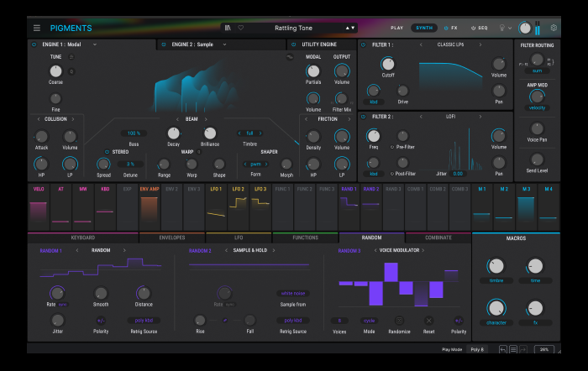
Task: Open the edit history list icon
Action: click(x=513, y=349)
